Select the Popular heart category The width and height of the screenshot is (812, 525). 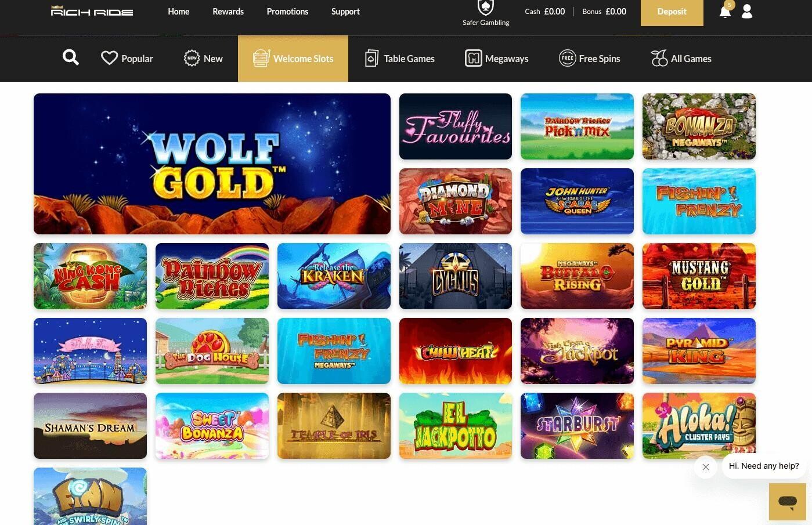[127, 59]
